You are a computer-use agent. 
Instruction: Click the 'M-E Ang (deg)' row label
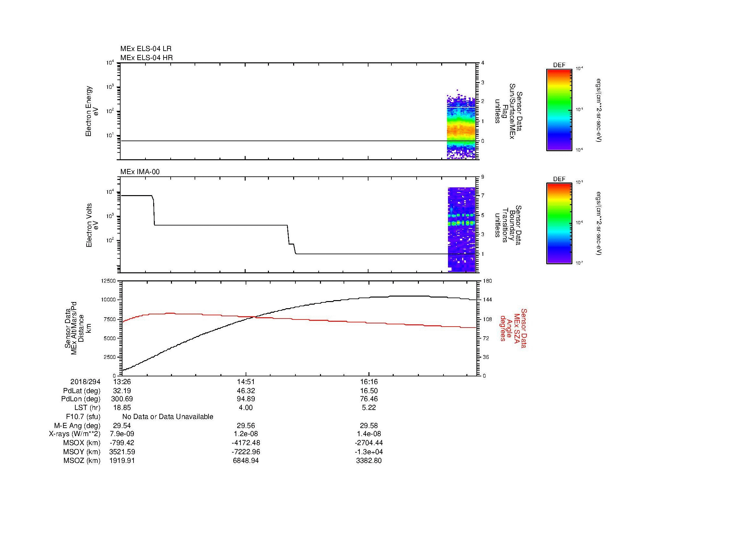77,425
